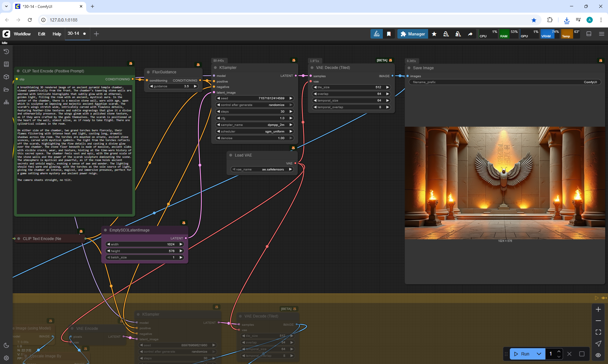This screenshot has height=364, width=608.
Task: Toggle link visibility eye icon
Action: click(598, 355)
